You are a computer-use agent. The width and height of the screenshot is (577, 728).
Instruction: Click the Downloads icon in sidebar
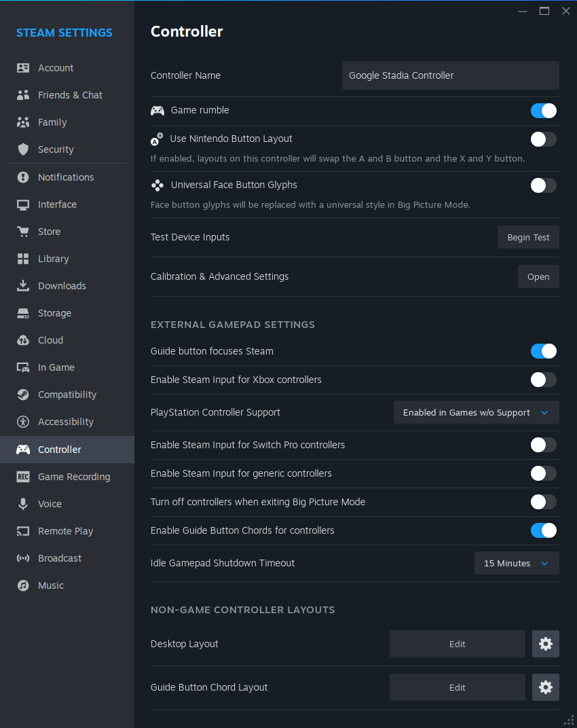(x=23, y=286)
